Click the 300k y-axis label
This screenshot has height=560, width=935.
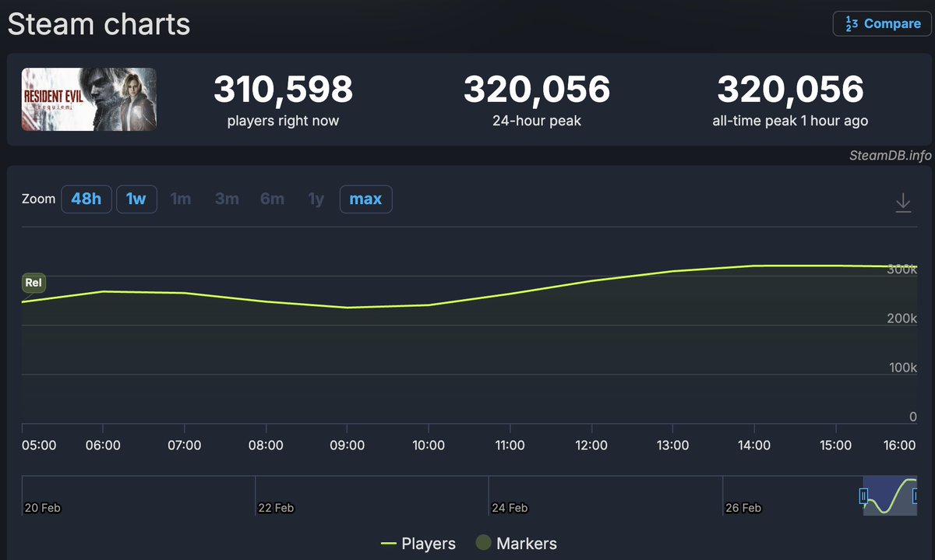pos(902,269)
